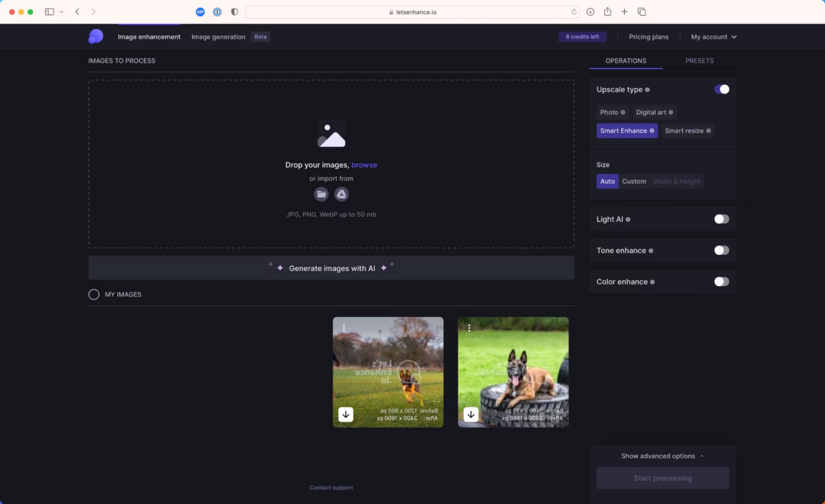Viewport: 825px width, 504px height.
Task: Download the dog on tire image
Action: [471, 415]
